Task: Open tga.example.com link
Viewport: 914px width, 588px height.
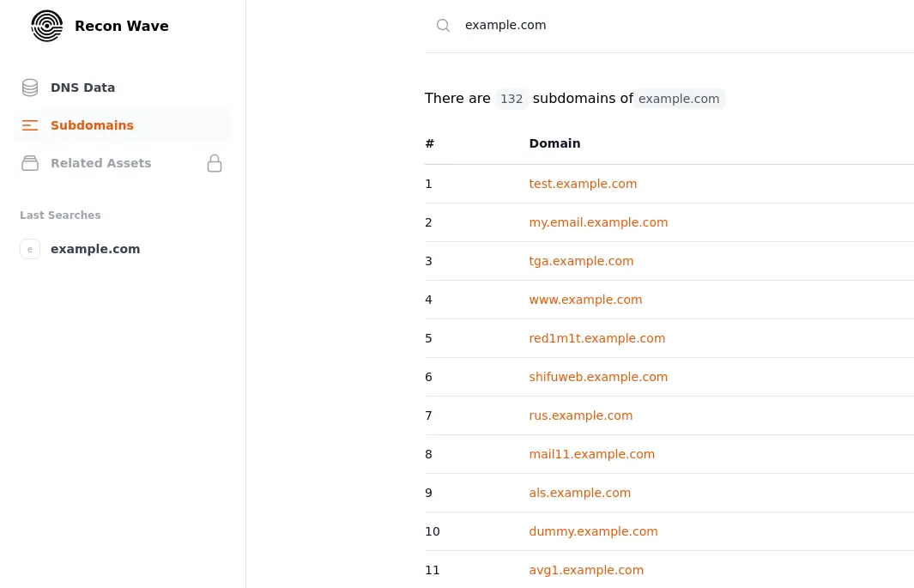Action: point(581,261)
